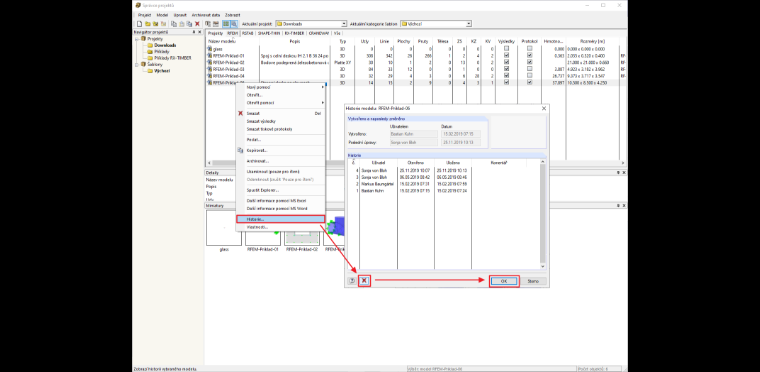
Task: Toggle Protokol checkbox for glass row
Action: [x=530, y=49]
